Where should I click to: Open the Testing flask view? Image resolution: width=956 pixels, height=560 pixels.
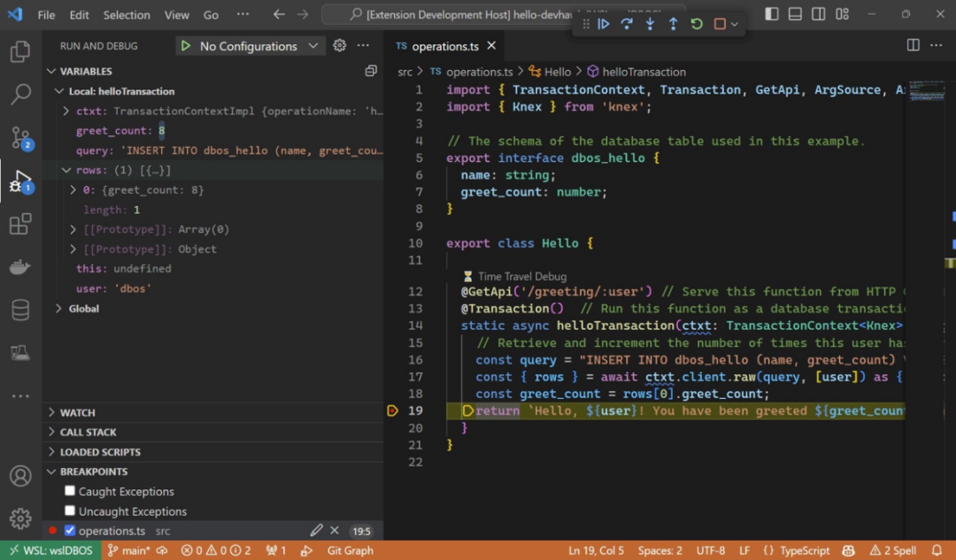20,352
